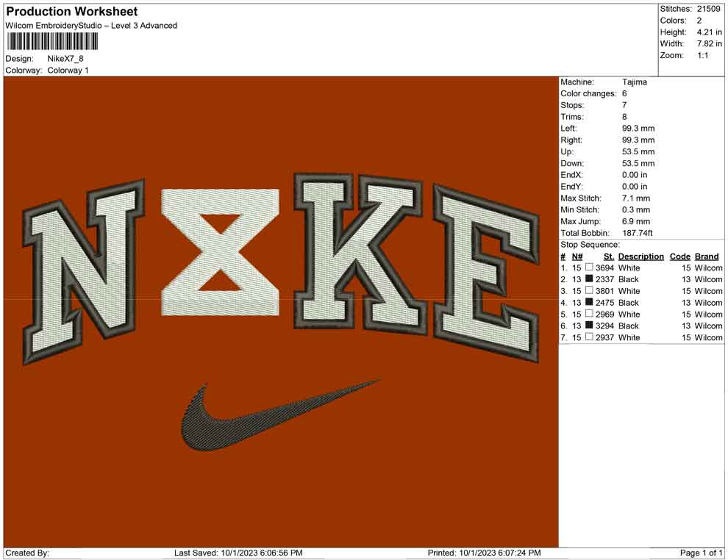
Task: Select the Width value "7.82 in"
Action: pyautogui.click(x=710, y=43)
